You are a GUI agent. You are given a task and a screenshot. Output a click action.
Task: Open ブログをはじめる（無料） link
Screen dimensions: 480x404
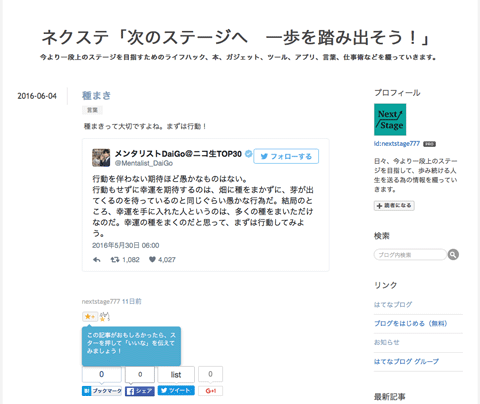(411, 323)
